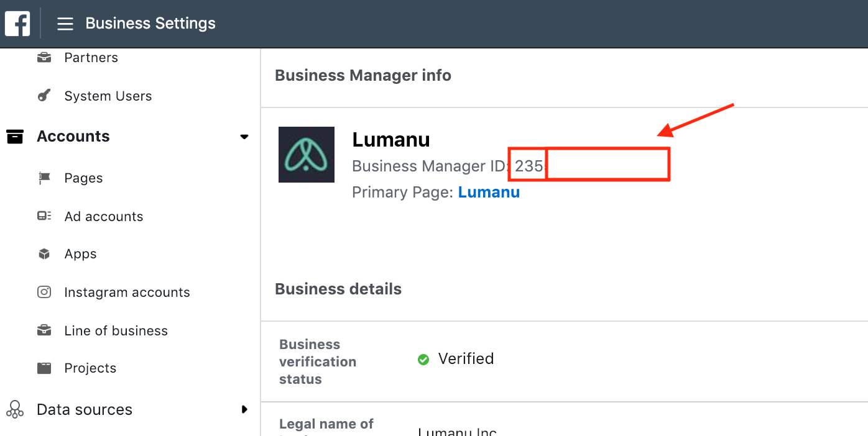Go to Pages in sidebar
The height and width of the screenshot is (436, 868).
click(83, 178)
